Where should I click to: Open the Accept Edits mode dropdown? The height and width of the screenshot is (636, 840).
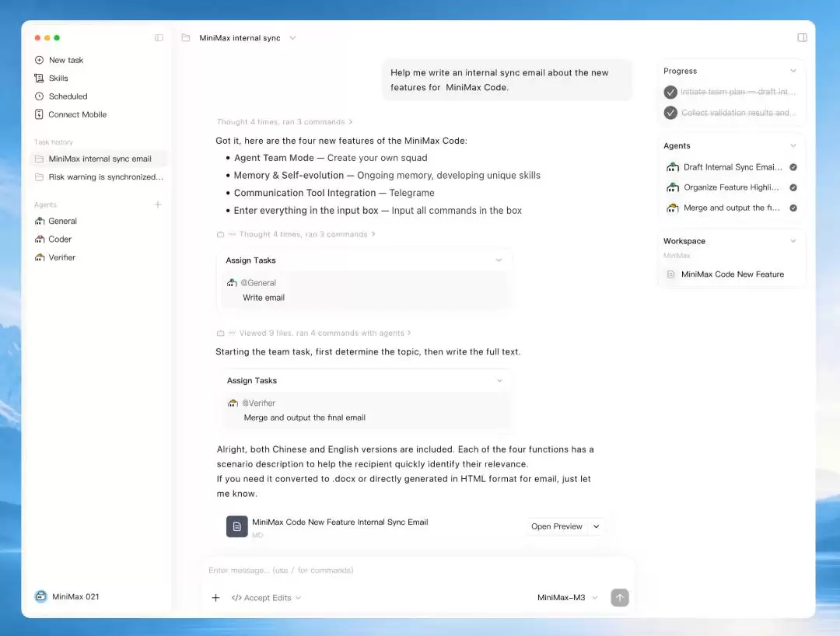267,597
